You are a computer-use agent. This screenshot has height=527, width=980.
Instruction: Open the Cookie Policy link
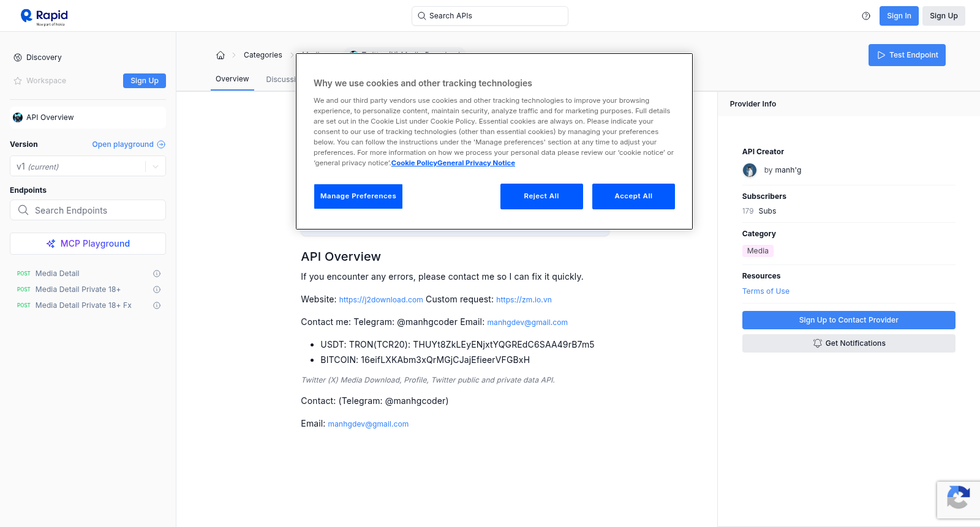point(414,163)
